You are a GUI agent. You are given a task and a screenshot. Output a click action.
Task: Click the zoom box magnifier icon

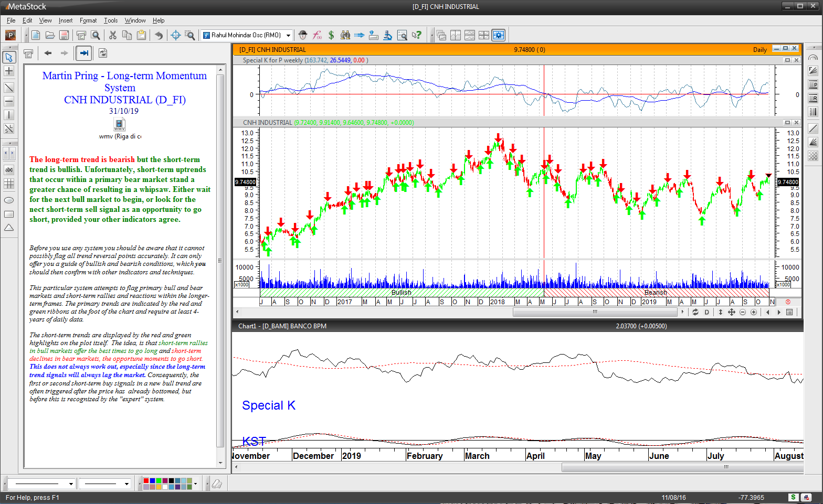pos(190,35)
